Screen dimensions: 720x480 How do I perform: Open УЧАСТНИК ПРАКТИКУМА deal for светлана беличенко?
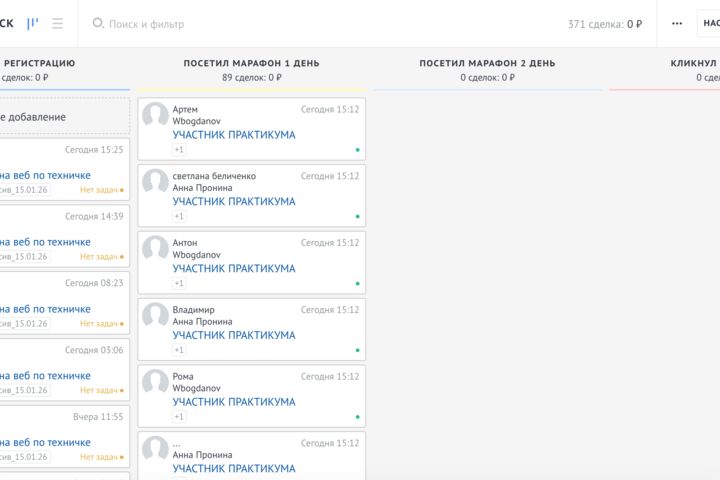[234, 202]
